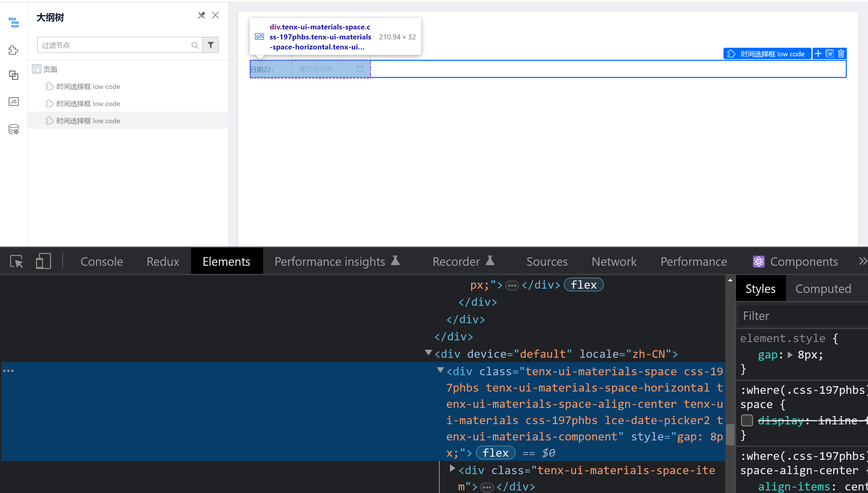
Task: Open the three-dot menu of selected node
Action: [x=9, y=371]
